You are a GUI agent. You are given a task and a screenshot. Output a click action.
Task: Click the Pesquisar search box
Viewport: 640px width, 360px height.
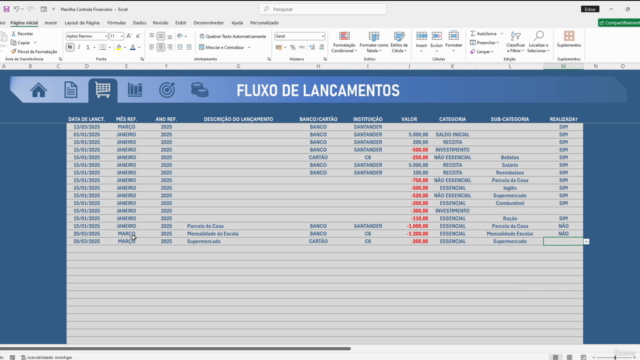323,9
